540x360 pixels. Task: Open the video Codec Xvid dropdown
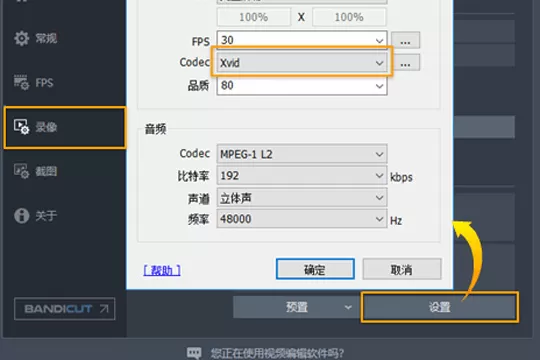pyautogui.click(x=302, y=63)
